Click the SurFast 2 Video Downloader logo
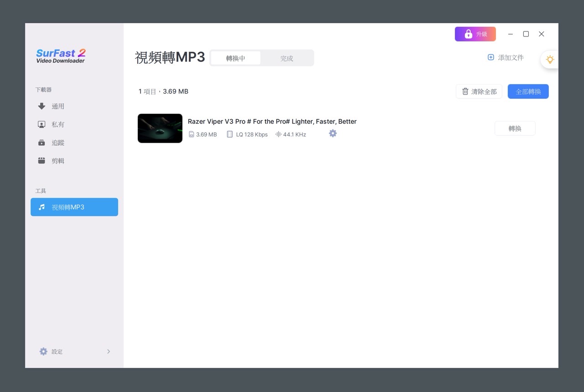584x392 pixels. pos(61,56)
